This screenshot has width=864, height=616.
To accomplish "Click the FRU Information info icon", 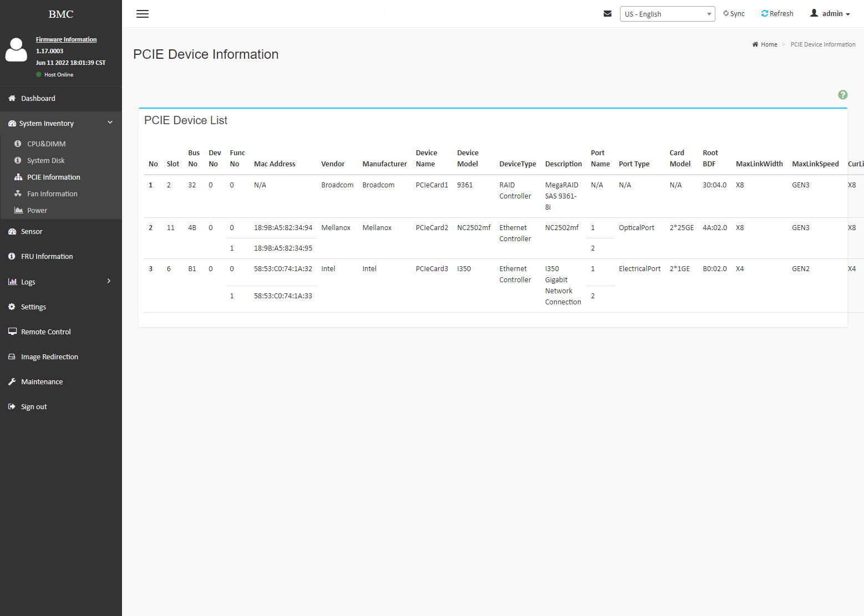I will [12, 256].
